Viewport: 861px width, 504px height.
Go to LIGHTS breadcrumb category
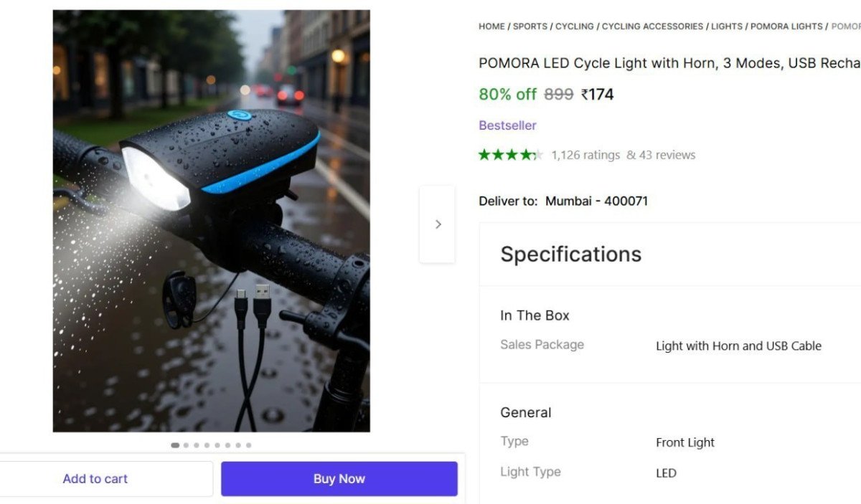(727, 27)
